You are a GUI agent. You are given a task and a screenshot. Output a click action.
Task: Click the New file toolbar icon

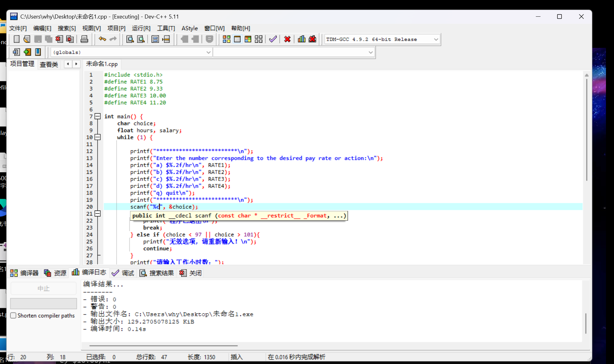pos(17,39)
